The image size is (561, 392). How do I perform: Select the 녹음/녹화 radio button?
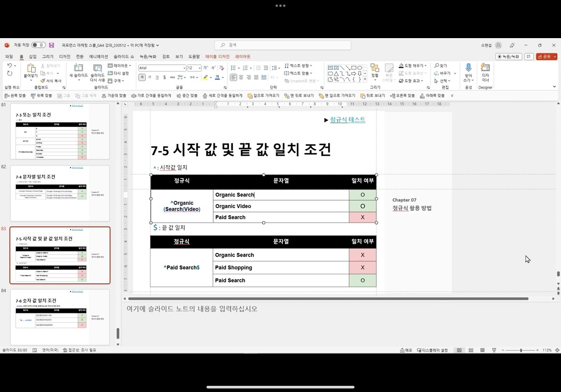[x=499, y=57]
